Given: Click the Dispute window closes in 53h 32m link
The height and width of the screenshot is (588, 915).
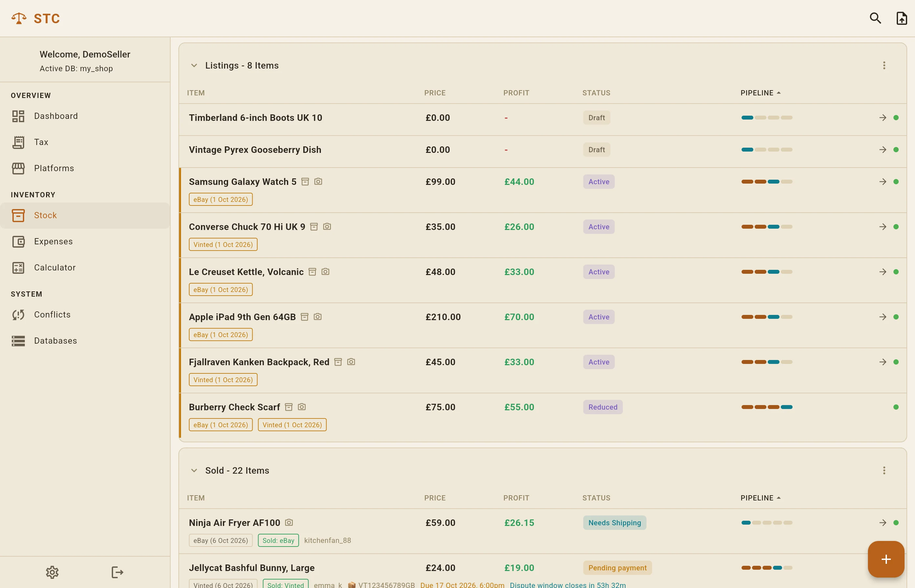Looking at the screenshot, I should pyautogui.click(x=568, y=584).
